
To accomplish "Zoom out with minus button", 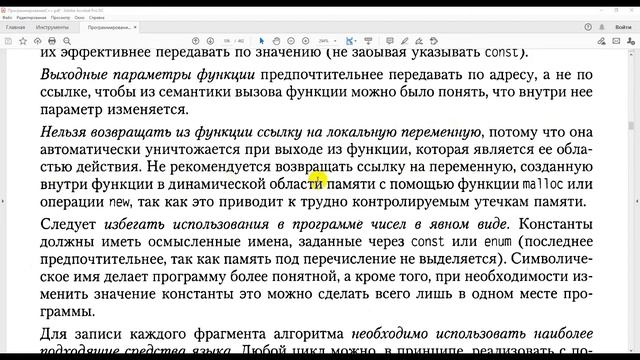I will [x=291, y=41].
